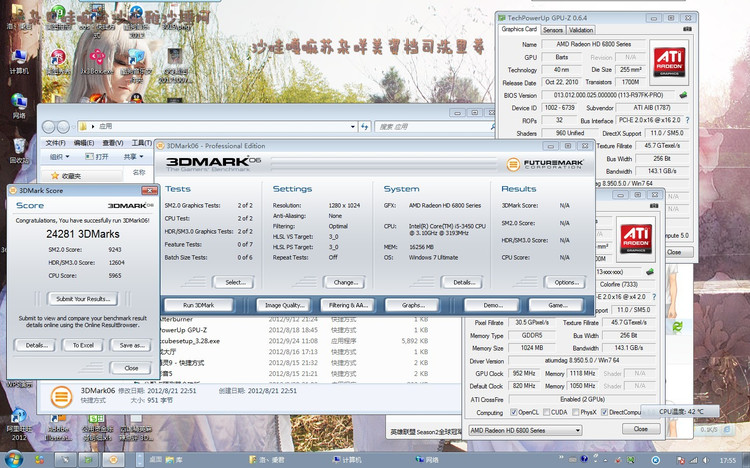Click the 名称 column header in Explorer
Viewport: 750px width, 468px height.
139,172
